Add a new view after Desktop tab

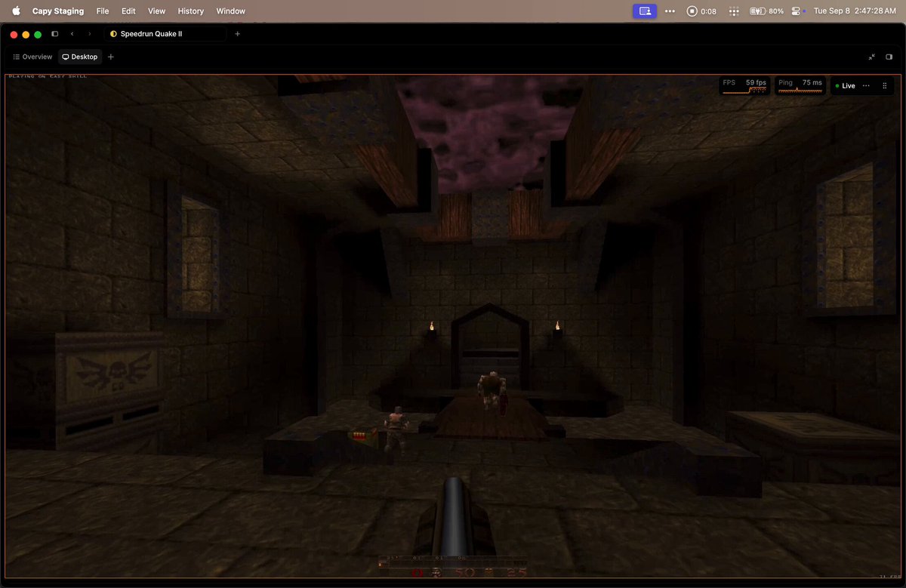(x=111, y=57)
